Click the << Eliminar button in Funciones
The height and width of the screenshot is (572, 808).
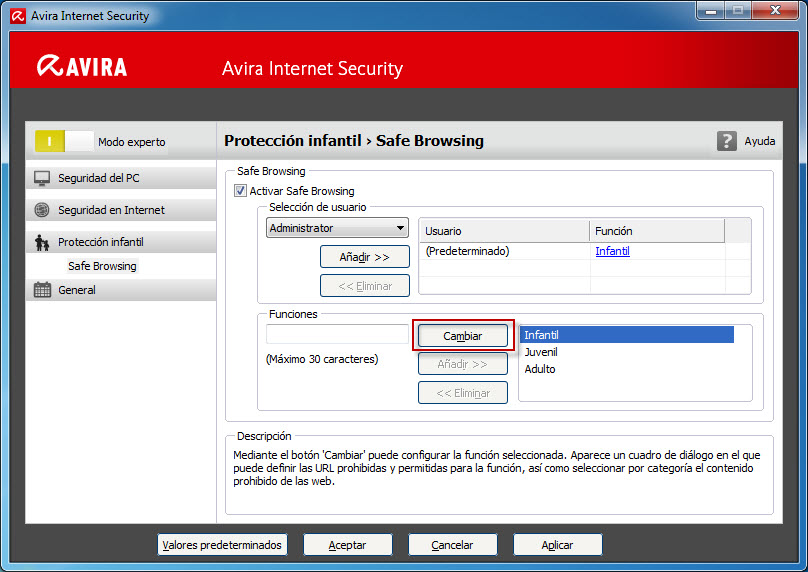point(463,393)
